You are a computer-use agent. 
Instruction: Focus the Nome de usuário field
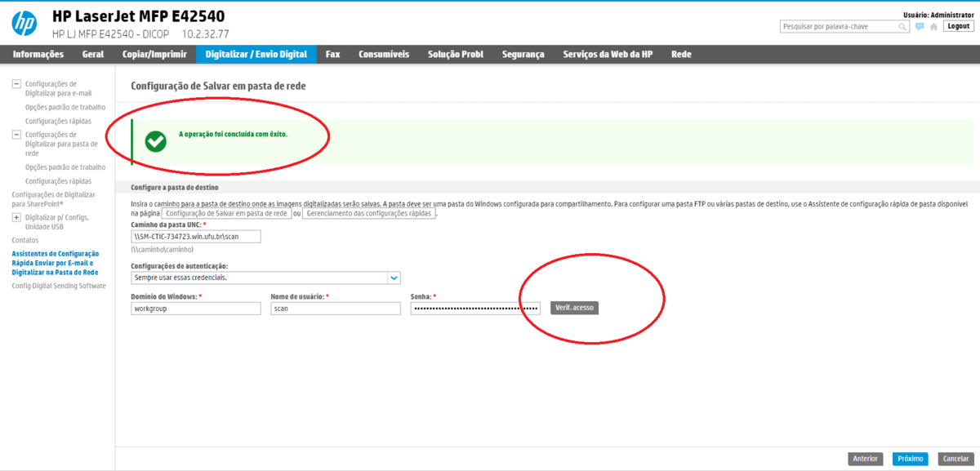pyautogui.click(x=335, y=309)
